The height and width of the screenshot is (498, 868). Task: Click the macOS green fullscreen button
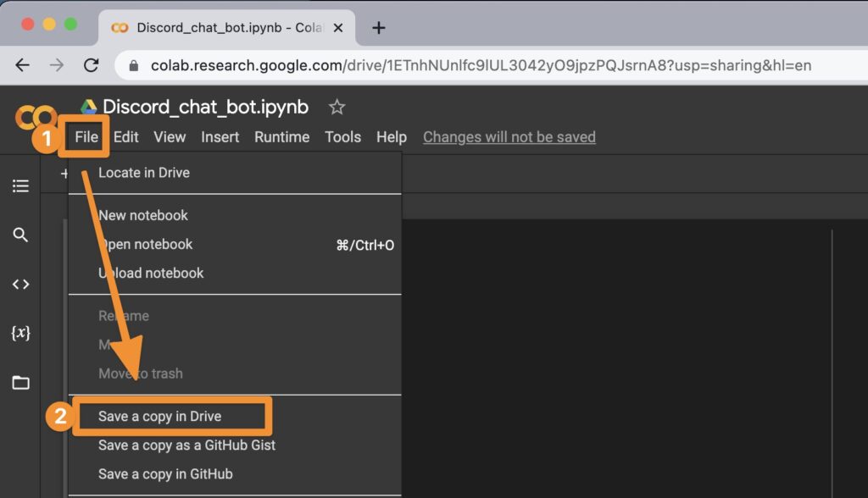pyautogui.click(x=71, y=25)
